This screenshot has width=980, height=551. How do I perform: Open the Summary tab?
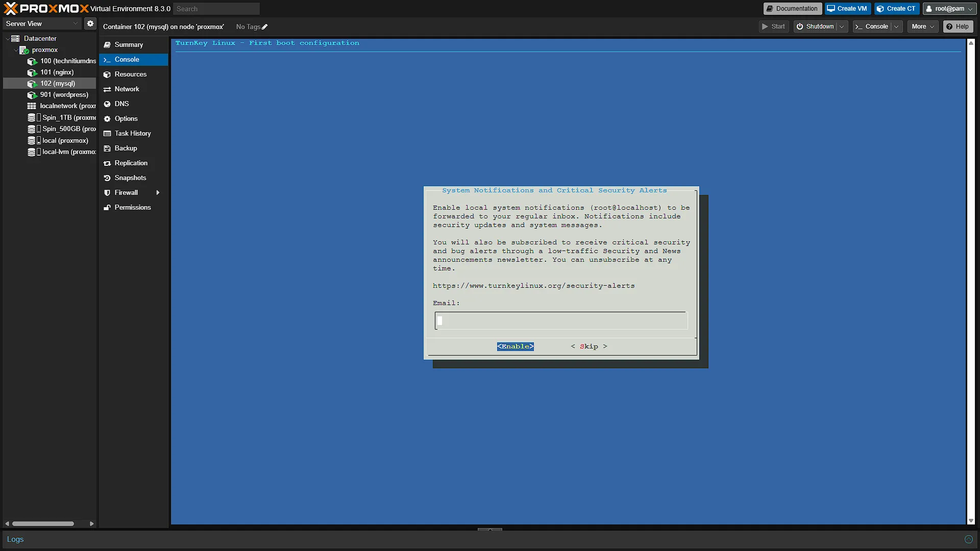(x=134, y=44)
